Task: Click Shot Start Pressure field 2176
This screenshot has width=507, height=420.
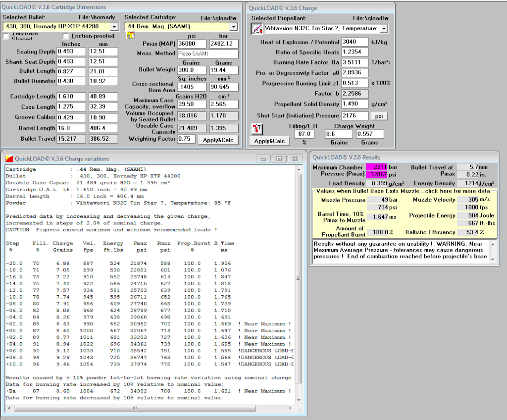Action: (355, 115)
